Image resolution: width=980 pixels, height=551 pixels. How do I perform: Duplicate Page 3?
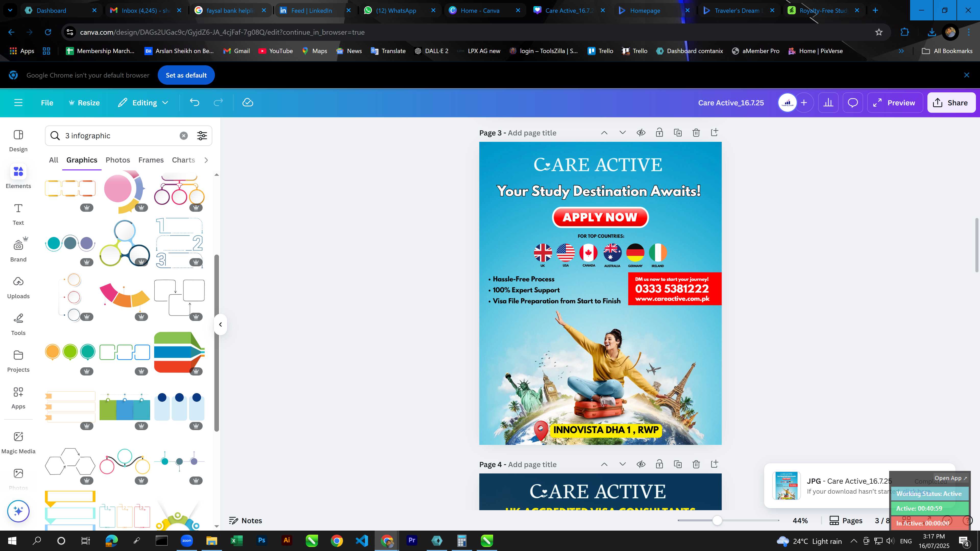pos(678,133)
